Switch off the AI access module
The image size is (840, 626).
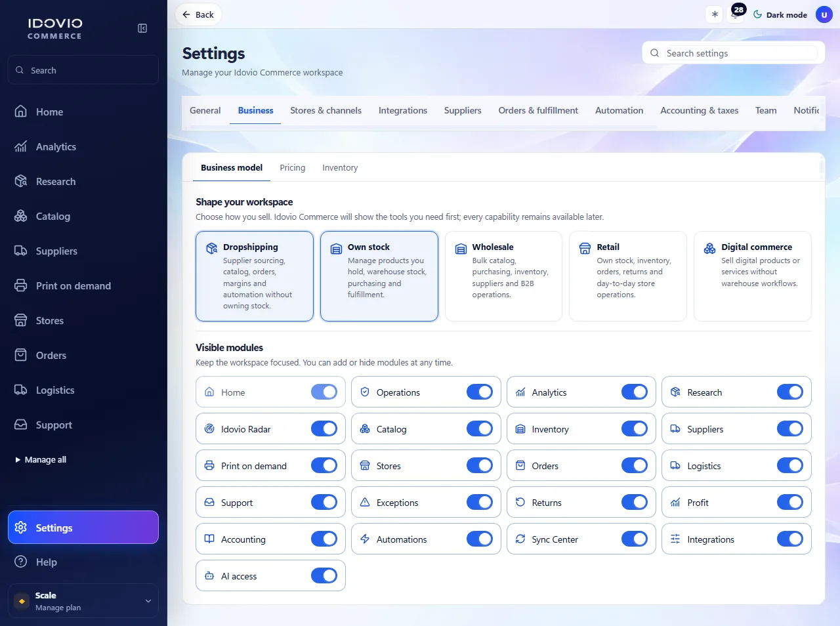click(x=324, y=575)
